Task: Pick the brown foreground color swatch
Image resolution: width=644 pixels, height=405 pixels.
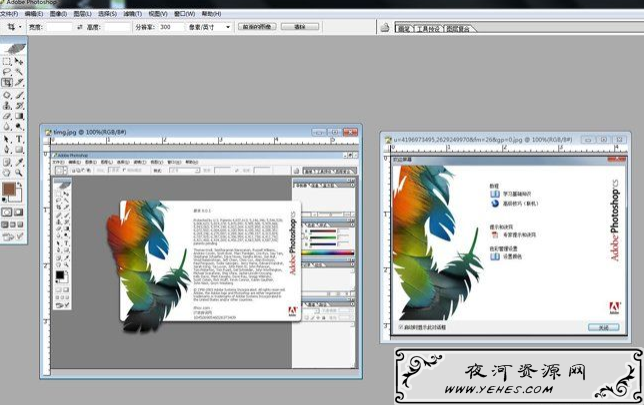Action: (9, 189)
